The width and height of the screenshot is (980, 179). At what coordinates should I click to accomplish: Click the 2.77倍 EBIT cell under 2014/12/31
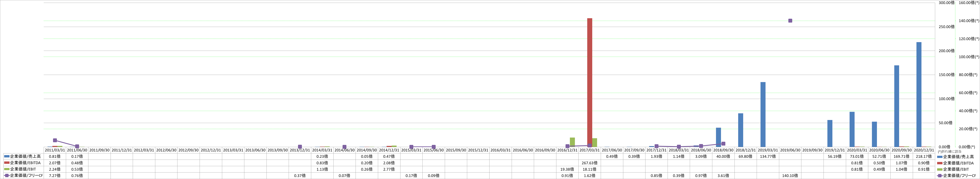(x=389, y=169)
